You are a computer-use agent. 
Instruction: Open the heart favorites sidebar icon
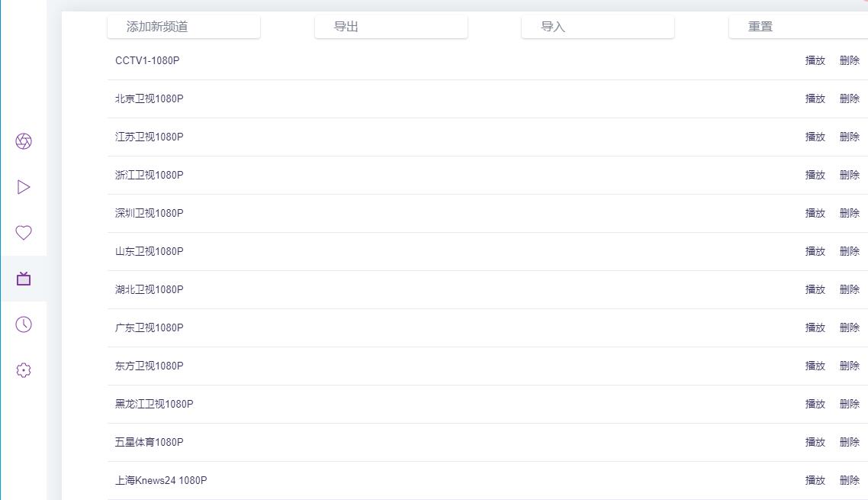tap(23, 233)
